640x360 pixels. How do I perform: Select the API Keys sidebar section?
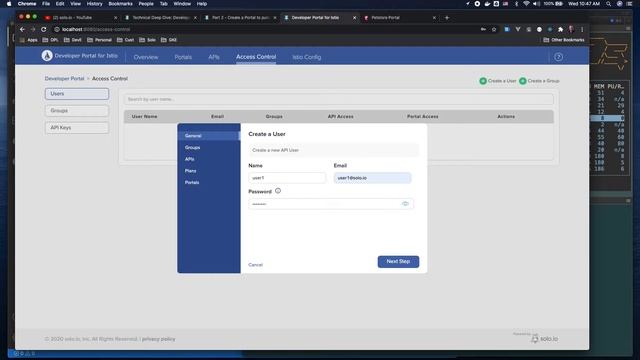point(77,128)
